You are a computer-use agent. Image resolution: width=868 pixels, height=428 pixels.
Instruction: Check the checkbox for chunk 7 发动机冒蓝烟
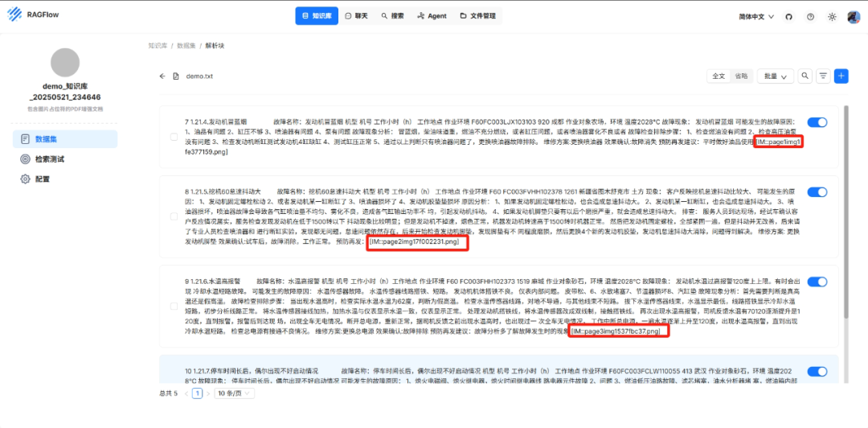(174, 137)
